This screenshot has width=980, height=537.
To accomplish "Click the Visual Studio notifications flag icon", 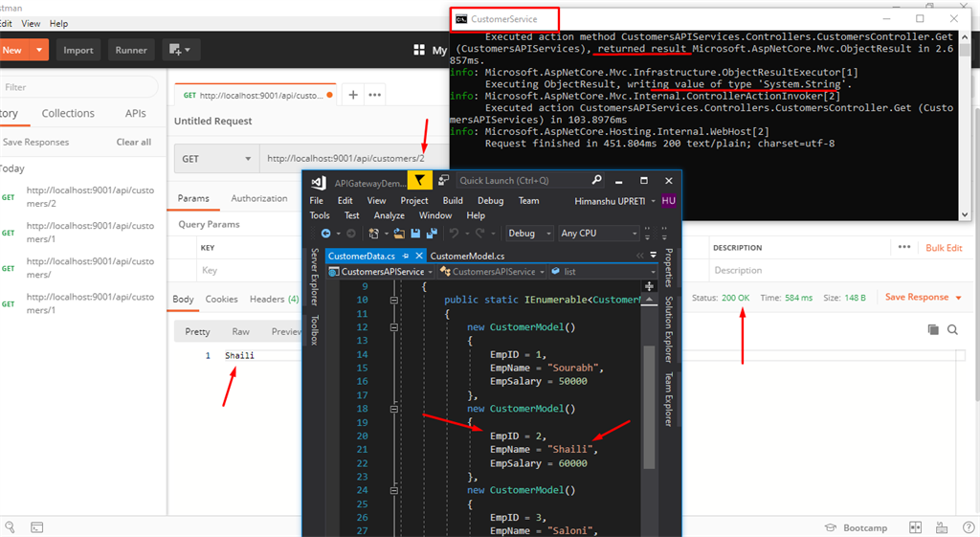I will [x=419, y=181].
